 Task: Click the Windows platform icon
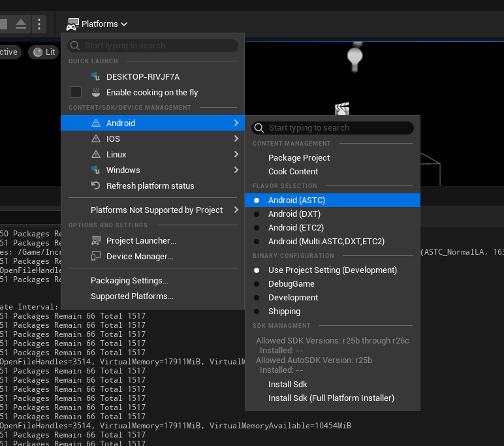[x=95, y=170]
